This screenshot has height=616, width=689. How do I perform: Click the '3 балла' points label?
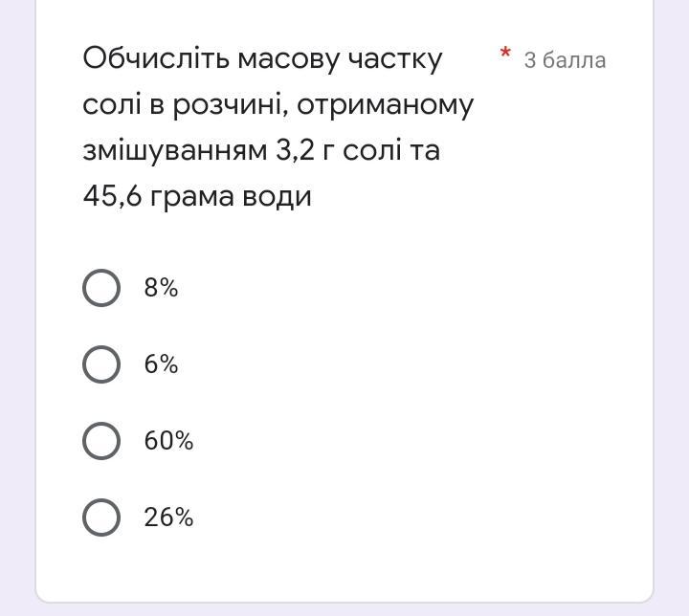tap(565, 60)
